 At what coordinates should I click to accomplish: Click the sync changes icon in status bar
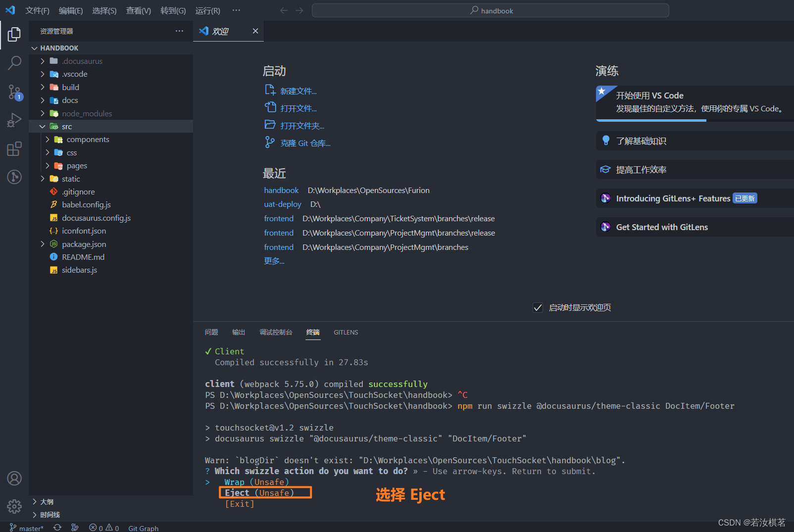point(57,528)
